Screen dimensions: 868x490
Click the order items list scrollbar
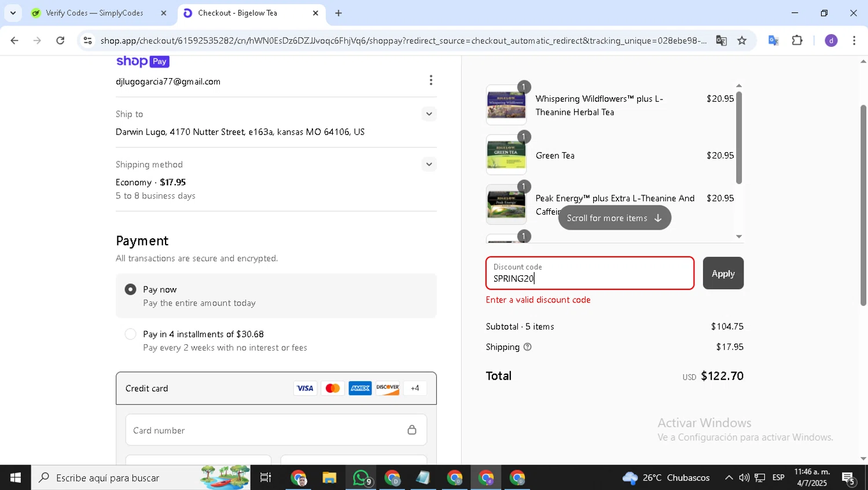point(738,137)
